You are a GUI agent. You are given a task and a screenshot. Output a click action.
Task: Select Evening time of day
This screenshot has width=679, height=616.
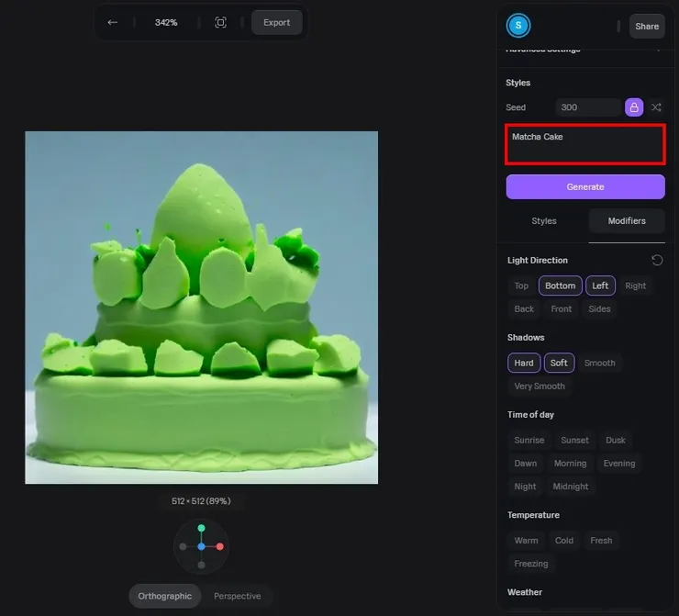coord(619,463)
